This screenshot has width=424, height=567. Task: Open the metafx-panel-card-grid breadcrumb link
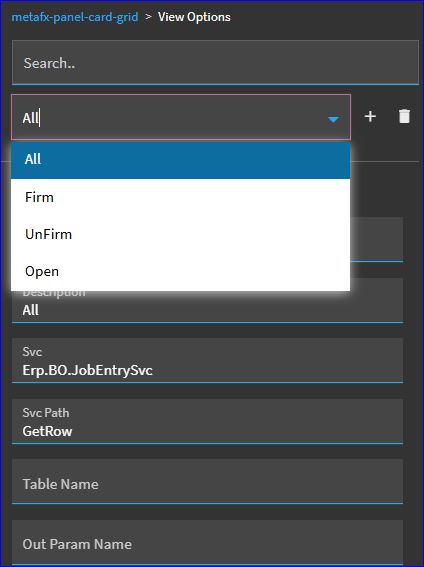click(75, 17)
